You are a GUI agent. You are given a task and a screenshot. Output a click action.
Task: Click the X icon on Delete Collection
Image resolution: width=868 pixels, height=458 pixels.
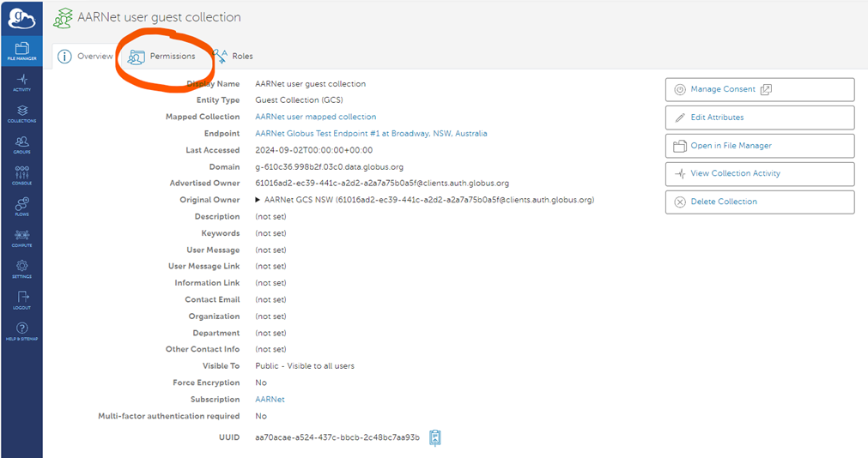pyautogui.click(x=680, y=202)
